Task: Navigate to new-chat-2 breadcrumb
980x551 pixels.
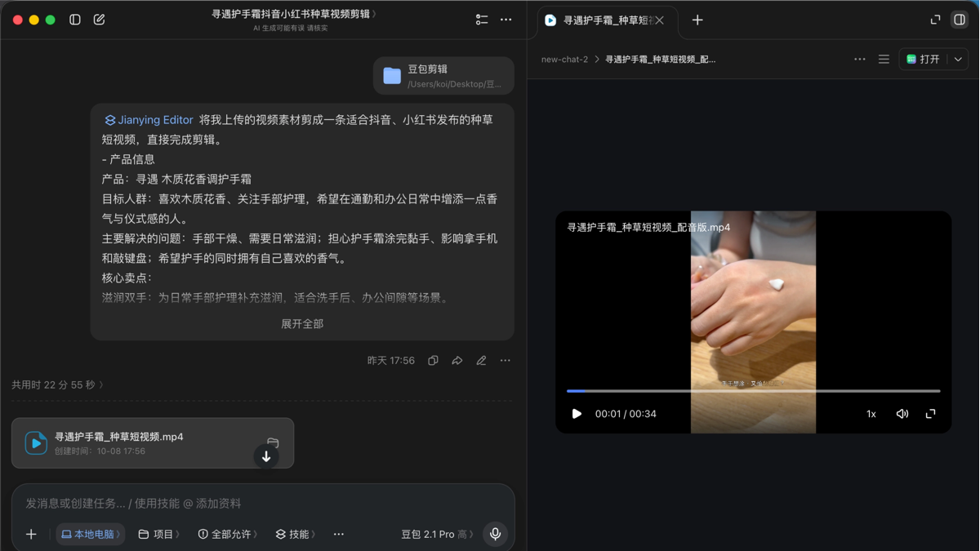Action: click(x=564, y=60)
